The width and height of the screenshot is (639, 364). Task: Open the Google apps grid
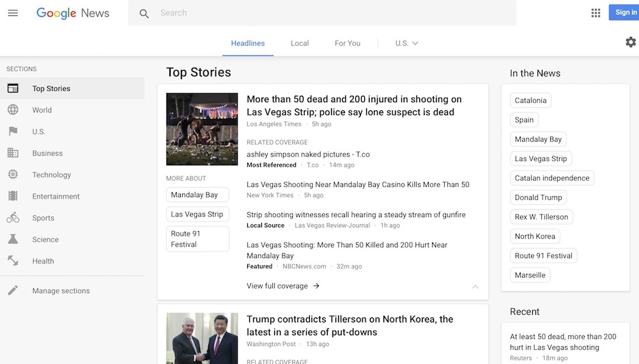pos(596,13)
